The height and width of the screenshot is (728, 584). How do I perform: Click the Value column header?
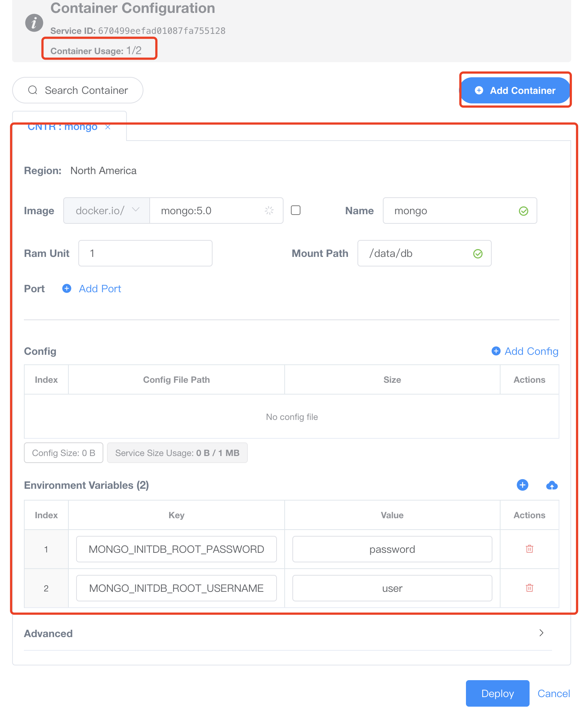pyautogui.click(x=392, y=515)
